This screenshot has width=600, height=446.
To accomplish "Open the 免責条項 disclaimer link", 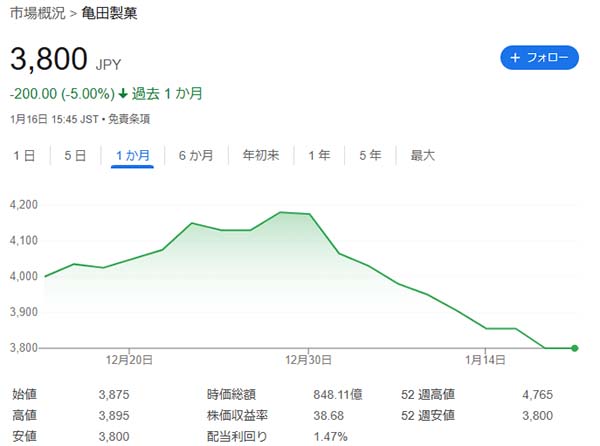I will [129, 119].
